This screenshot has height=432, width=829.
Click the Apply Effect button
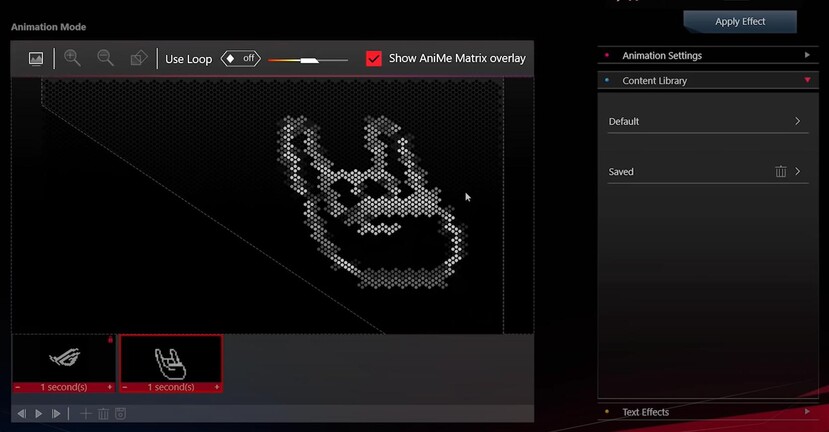pos(740,22)
